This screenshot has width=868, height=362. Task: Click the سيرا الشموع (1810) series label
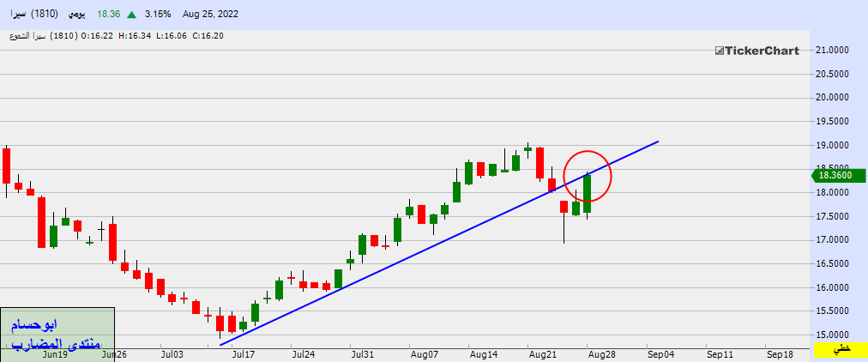point(44,35)
